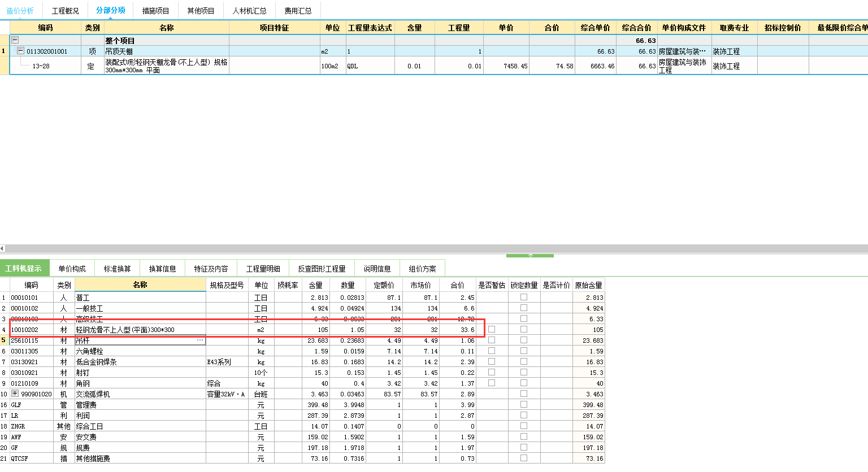The image size is (868, 472).
Task: Click the 工程量表达式 column header
Action: tap(370, 28)
